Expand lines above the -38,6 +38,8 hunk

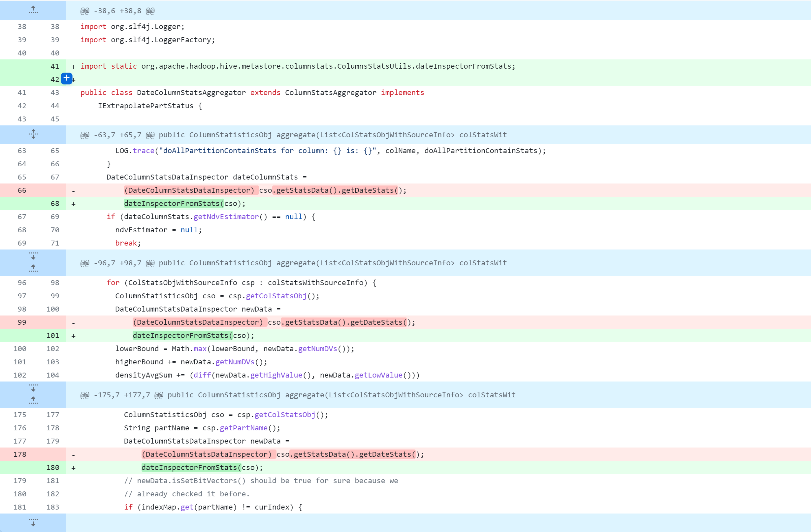[x=33, y=10]
